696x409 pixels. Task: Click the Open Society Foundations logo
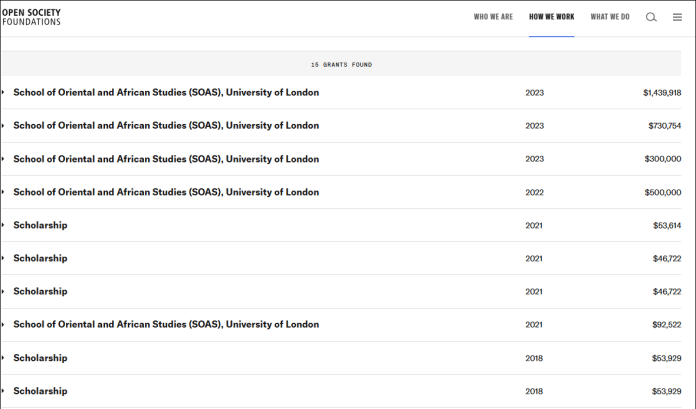click(x=31, y=17)
